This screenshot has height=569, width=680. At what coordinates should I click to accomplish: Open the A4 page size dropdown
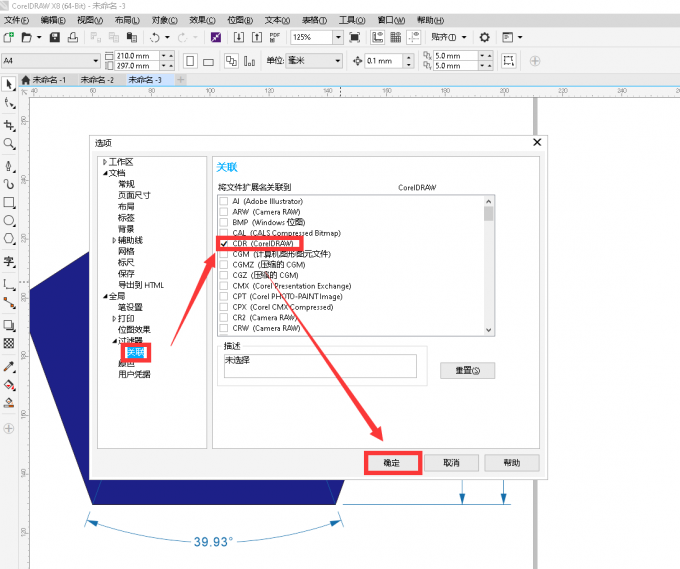coord(95,61)
